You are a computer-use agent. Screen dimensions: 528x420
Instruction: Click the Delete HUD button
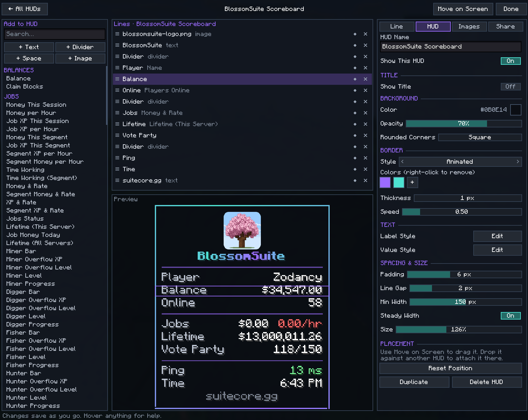click(x=487, y=382)
